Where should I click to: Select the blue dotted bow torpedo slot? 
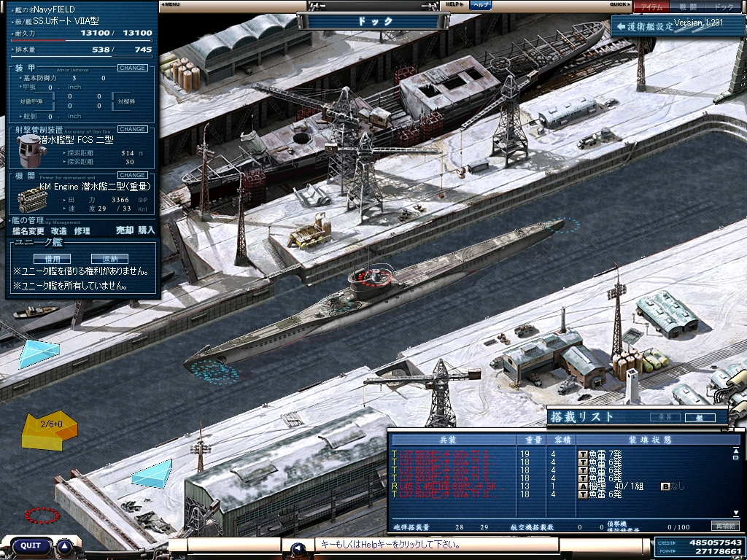[214, 371]
